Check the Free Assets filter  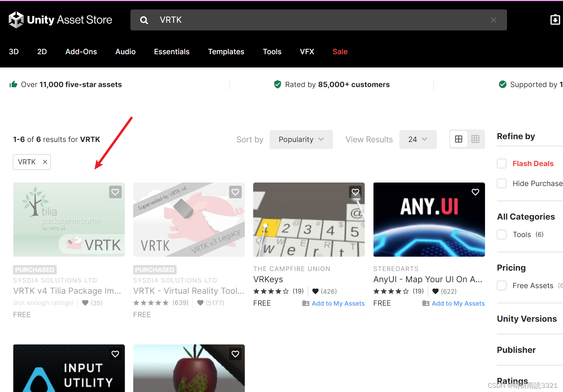(501, 286)
